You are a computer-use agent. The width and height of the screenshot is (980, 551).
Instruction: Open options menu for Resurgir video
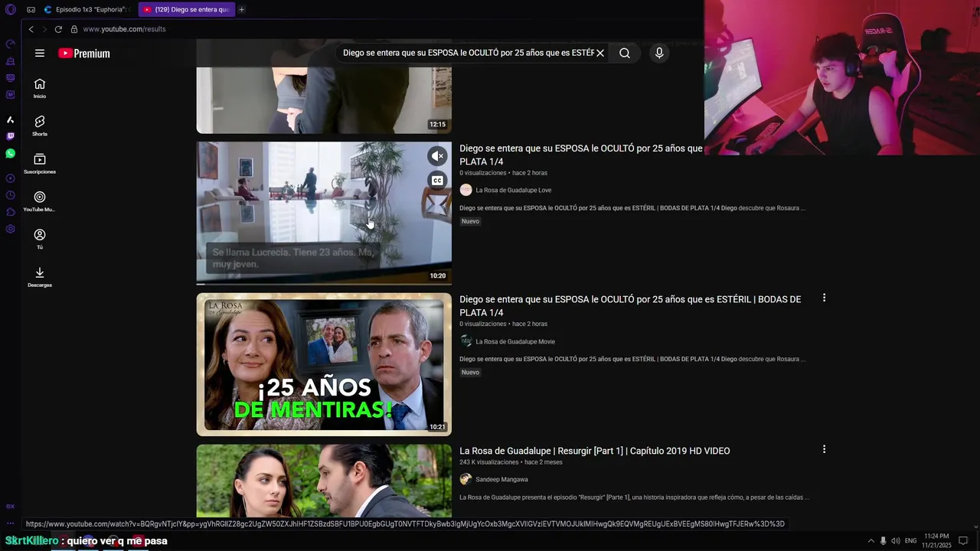[824, 449]
